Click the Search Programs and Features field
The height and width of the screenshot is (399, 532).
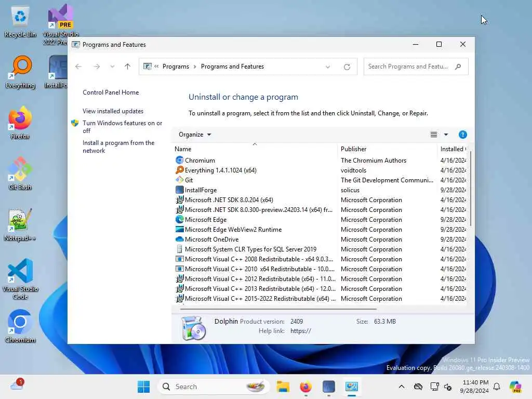(416, 66)
